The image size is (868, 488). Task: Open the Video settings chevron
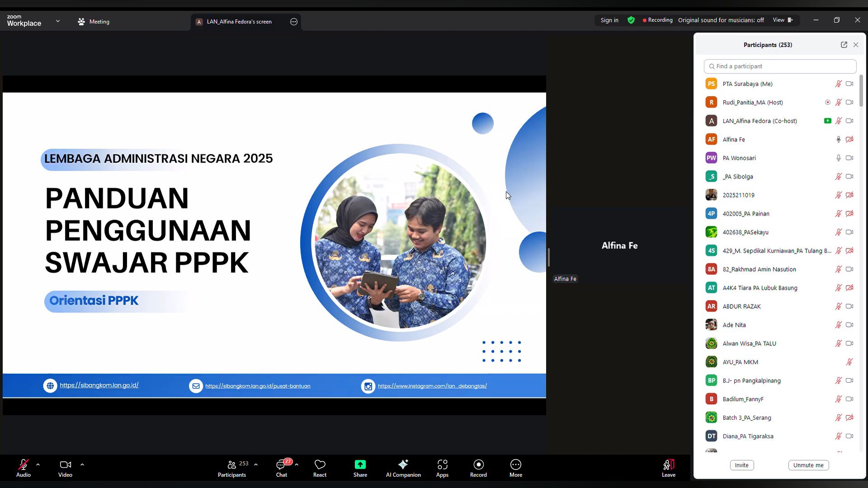82,464
